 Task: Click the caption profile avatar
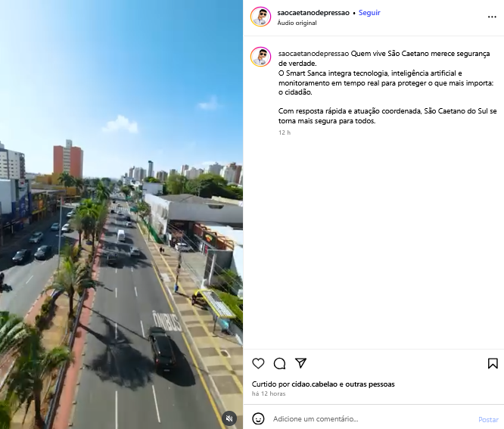pos(260,57)
